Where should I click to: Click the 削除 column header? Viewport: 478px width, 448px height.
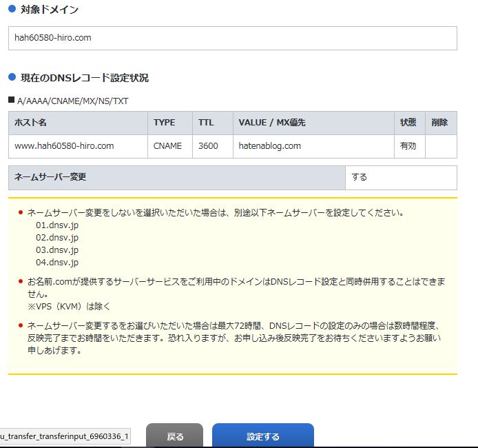[441, 123]
